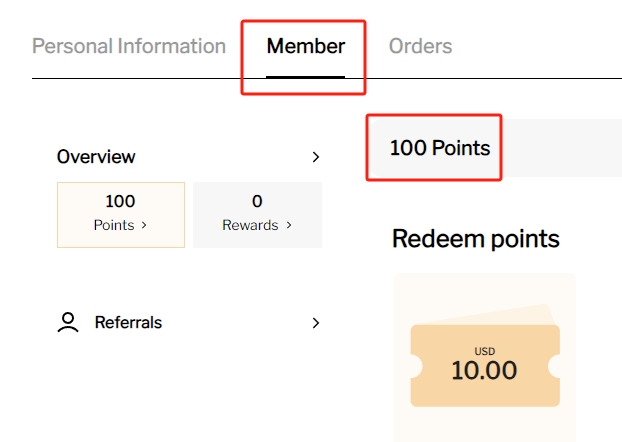Click the number 100 above Points
The image size is (622, 442).
120,202
